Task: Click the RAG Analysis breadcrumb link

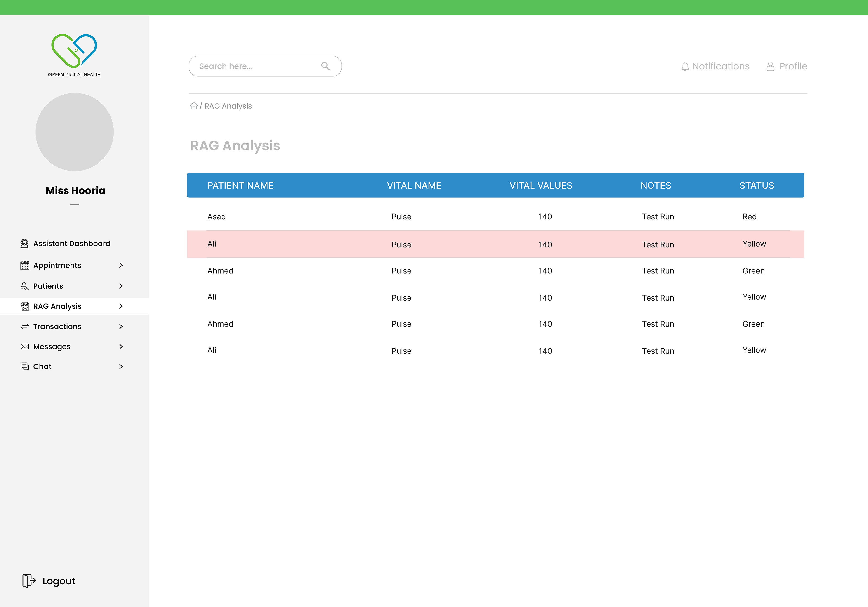Action: [228, 106]
